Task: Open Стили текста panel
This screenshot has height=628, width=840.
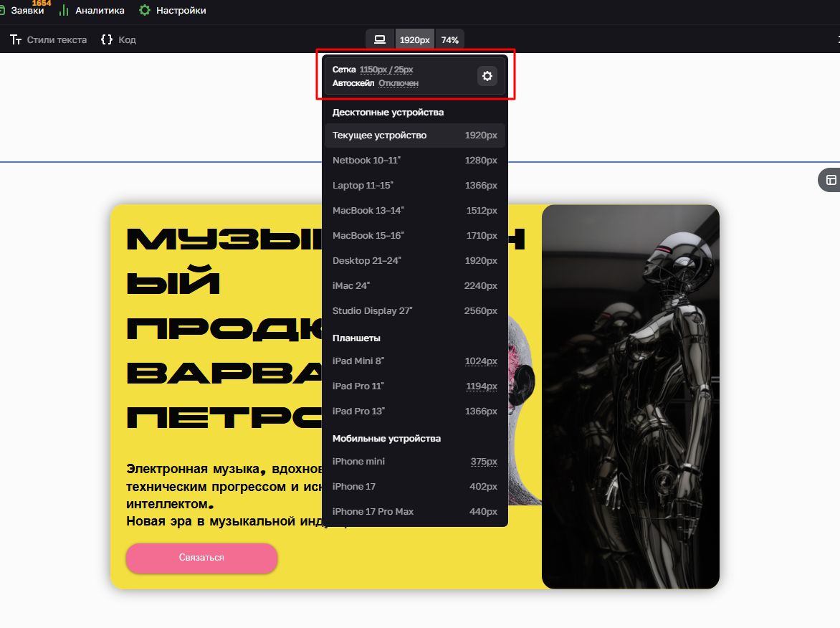Action: (48, 39)
